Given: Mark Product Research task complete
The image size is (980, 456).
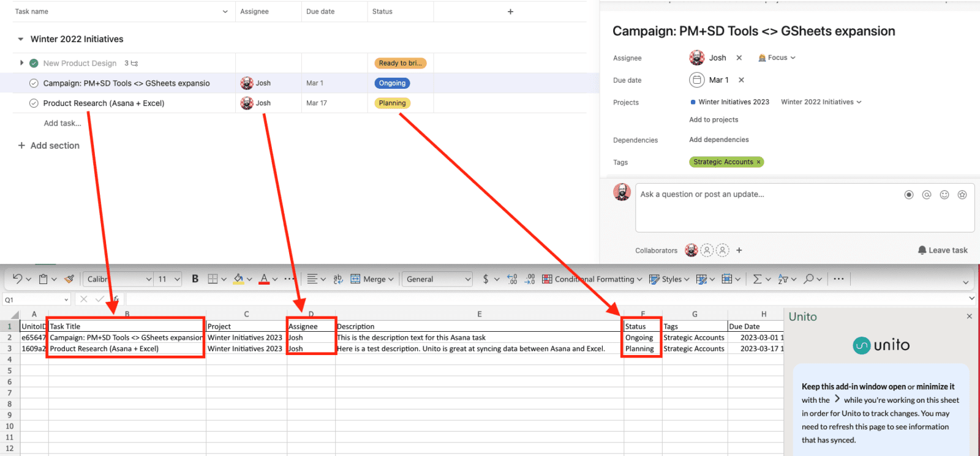Looking at the screenshot, I should pyautogui.click(x=34, y=103).
